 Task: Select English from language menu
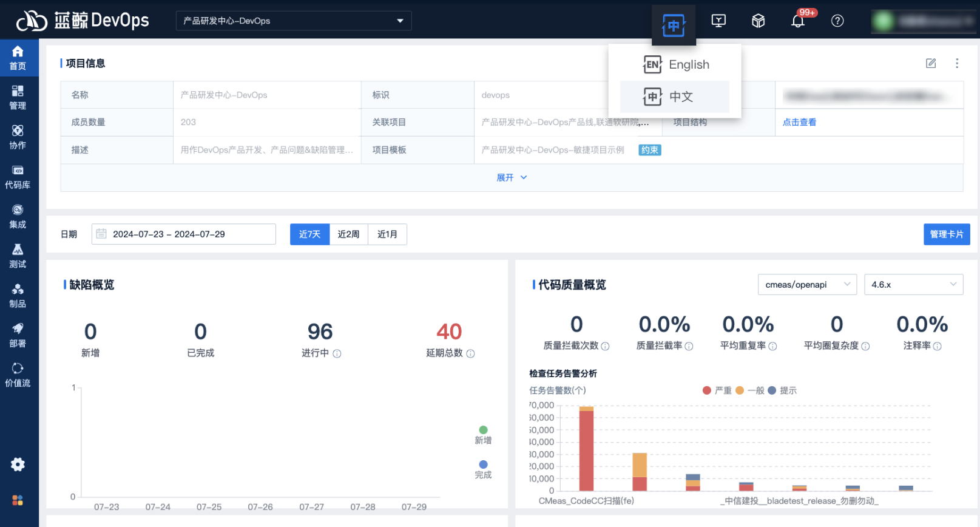tap(675, 64)
